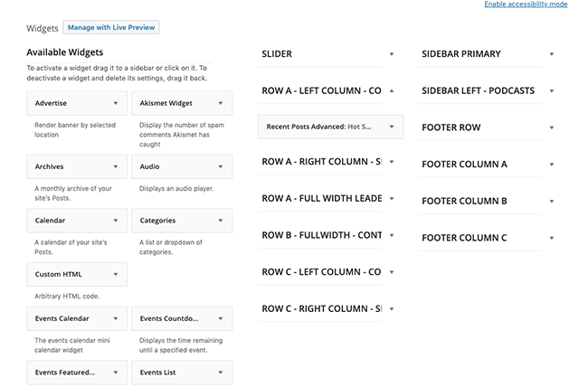588x387 pixels.
Task: Open the Recent Posts Advanced widget settings
Action: point(392,127)
